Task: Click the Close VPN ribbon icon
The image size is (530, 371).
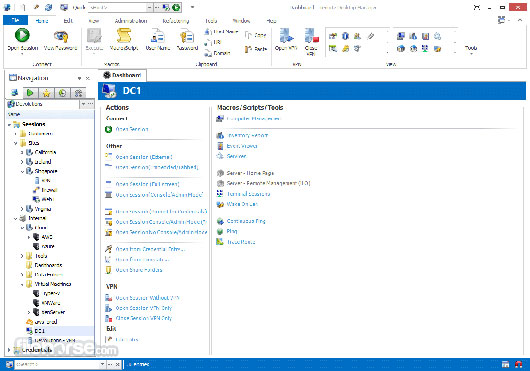Action: pyautogui.click(x=311, y=35)
